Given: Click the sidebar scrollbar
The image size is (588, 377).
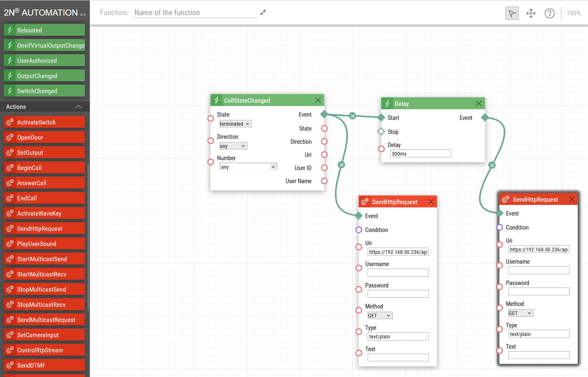Looking at the screenshot, I should pos(88,238).
